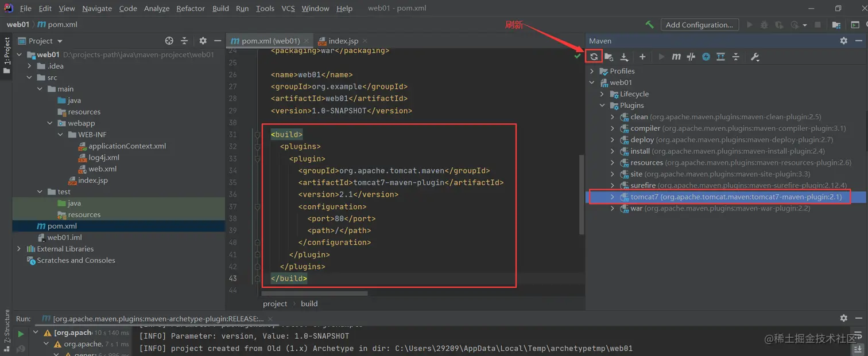Collapse the Plugins node in Maven

(x=602, y=105)
